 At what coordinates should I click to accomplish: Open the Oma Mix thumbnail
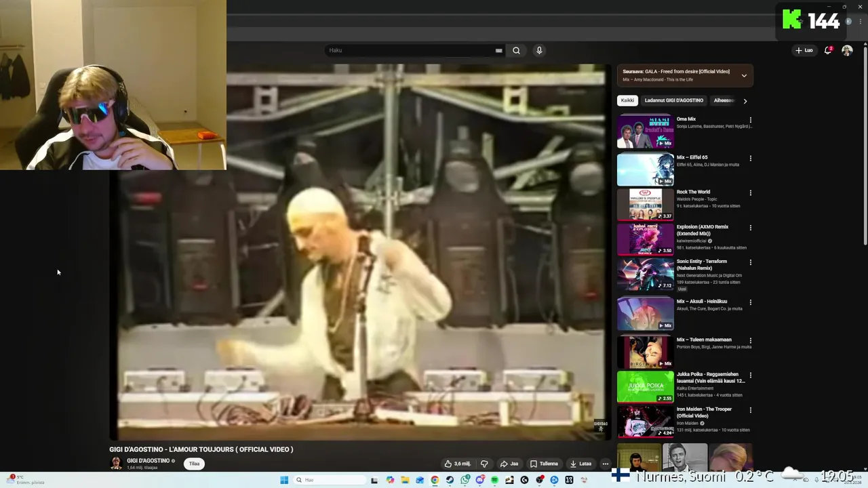(645, 131)
